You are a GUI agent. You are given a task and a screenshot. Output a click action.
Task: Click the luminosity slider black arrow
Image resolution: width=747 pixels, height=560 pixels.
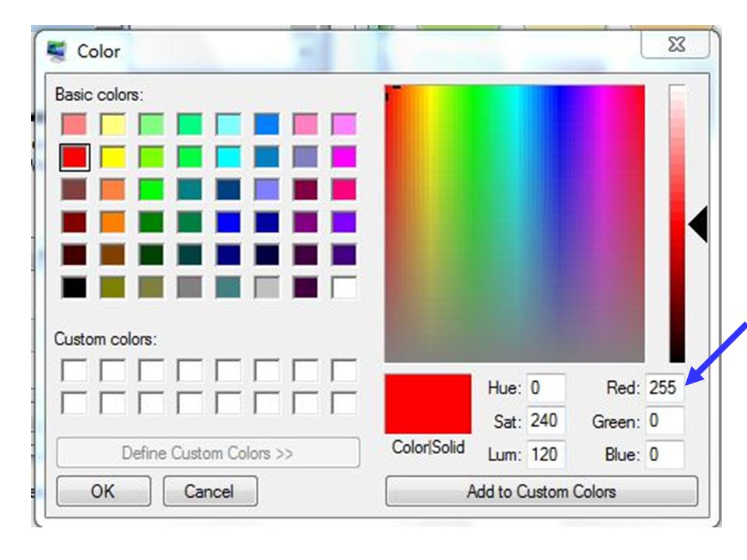pos(698,224)
